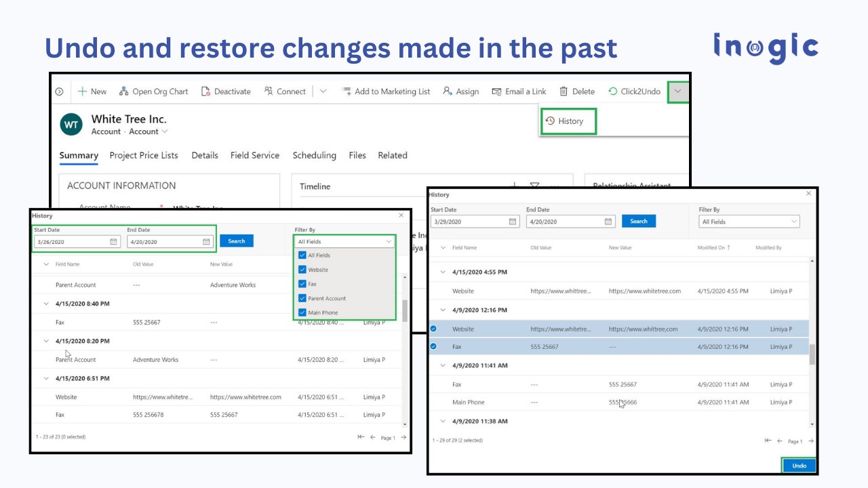The width and height of the screenshot is (868, 488).
Task: Uncheck the All Fields filter checkbox
Action: (302, 256)
